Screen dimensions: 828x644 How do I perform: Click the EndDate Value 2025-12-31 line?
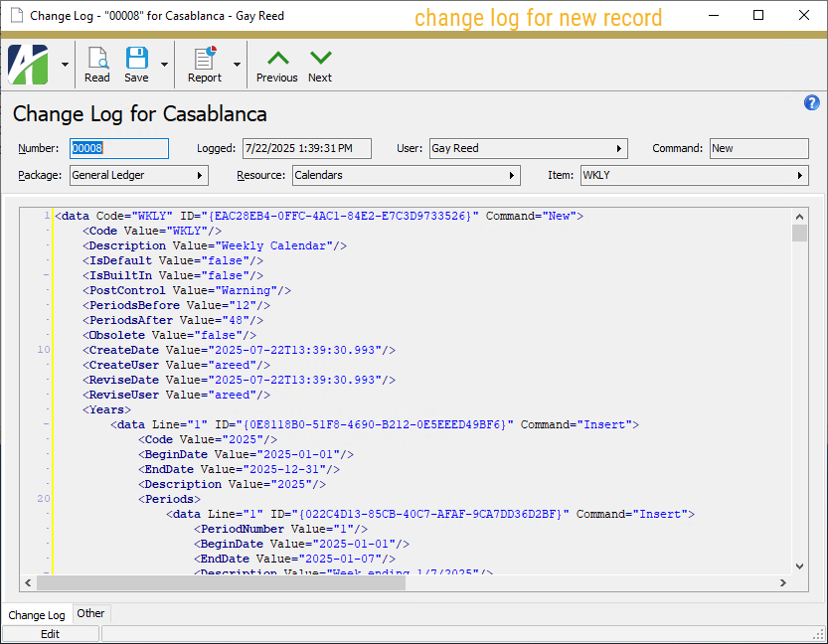[240, 469]
